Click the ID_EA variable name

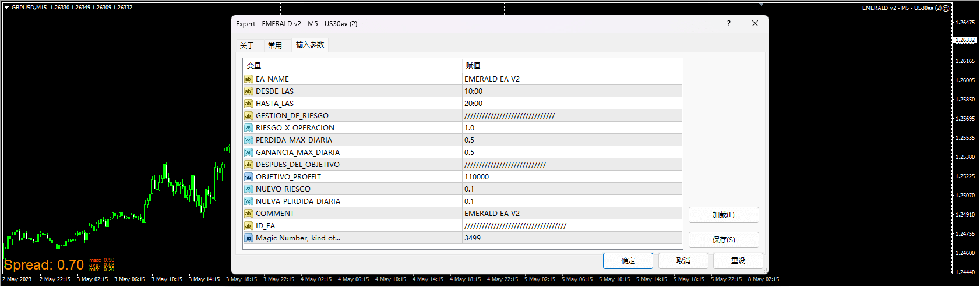point(265,226)
